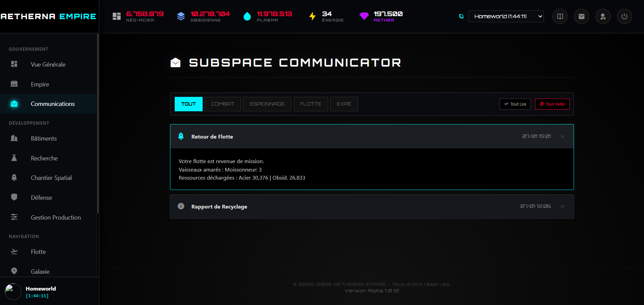This screenshot has width=644, height=305.
Task: Click the refresh icon beside planet selector
Action: (x=461, y=16)
